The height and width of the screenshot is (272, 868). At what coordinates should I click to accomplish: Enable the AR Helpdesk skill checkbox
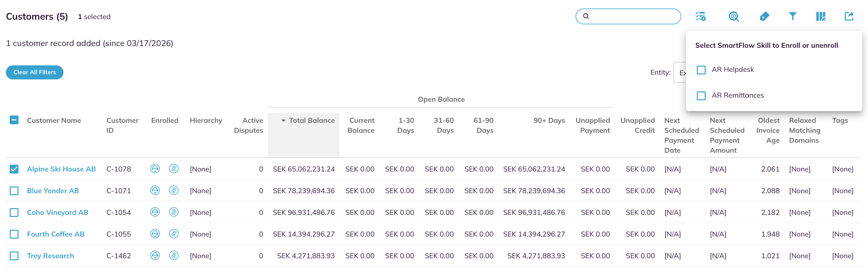[x=701, y=70]
